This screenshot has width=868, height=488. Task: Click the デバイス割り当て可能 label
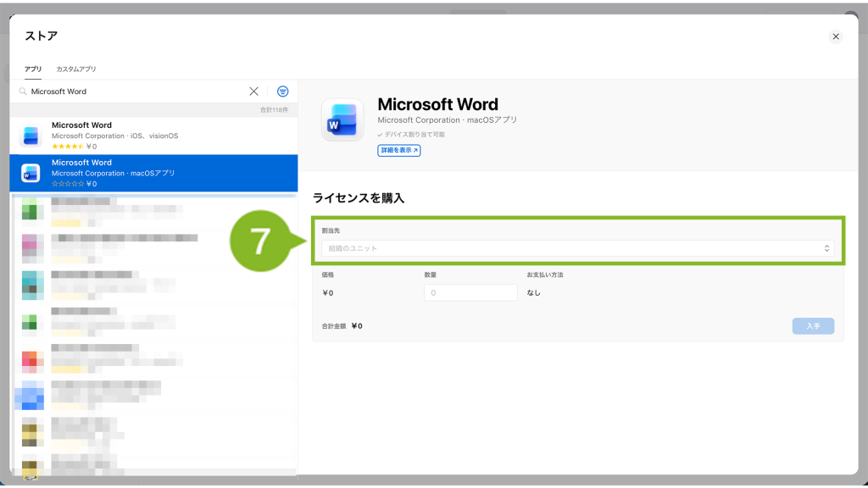click(411, 135)
